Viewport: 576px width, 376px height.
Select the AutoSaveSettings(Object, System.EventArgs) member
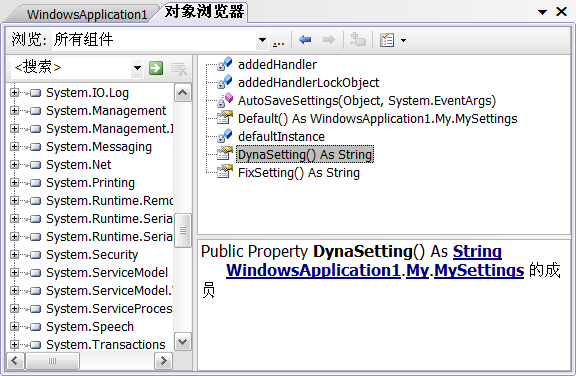coord(367,101)
